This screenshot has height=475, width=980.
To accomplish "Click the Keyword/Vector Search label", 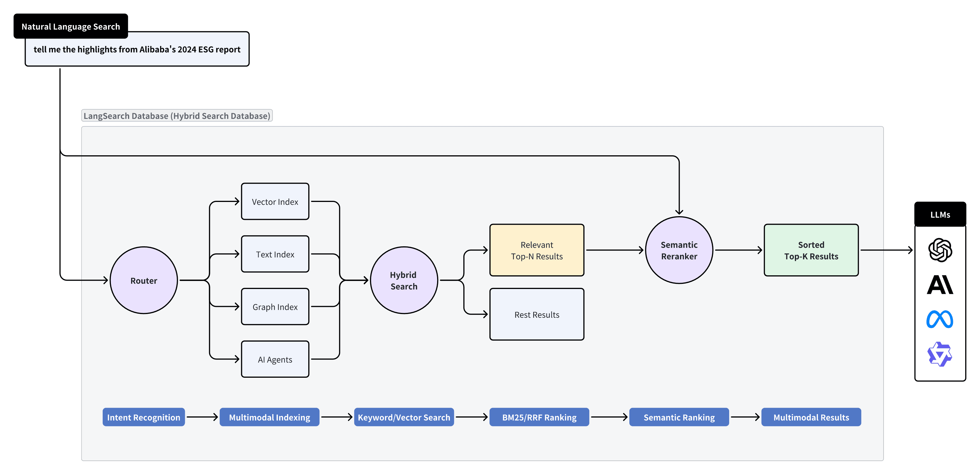I will [x=404, y=417].
